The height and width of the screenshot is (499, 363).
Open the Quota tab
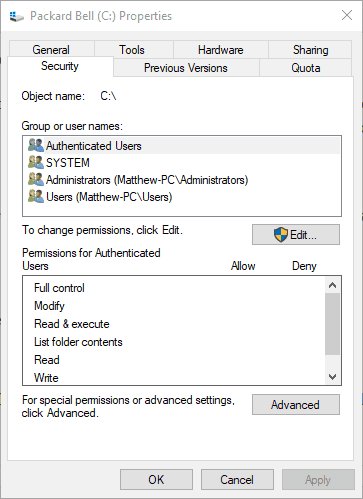tap(306, 68)
